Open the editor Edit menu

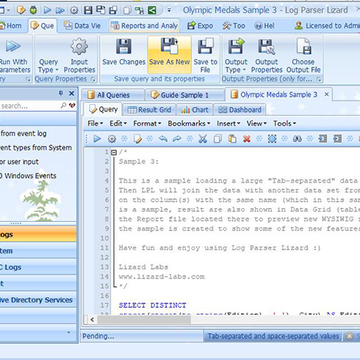tap(118, 123)
